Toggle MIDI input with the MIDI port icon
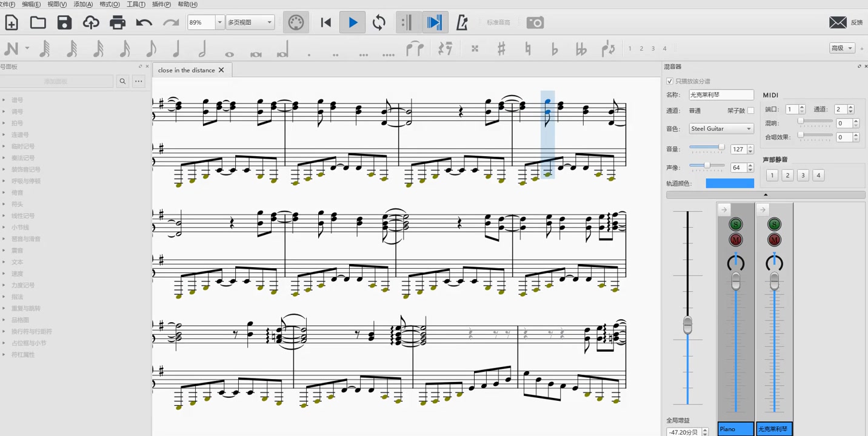 [296, 23]
